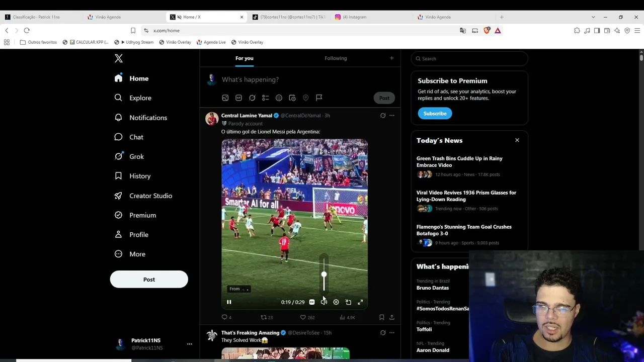Open the Bruno Dantas trending topic
Viewport: 644px width, 362px height.
(433, 288)
